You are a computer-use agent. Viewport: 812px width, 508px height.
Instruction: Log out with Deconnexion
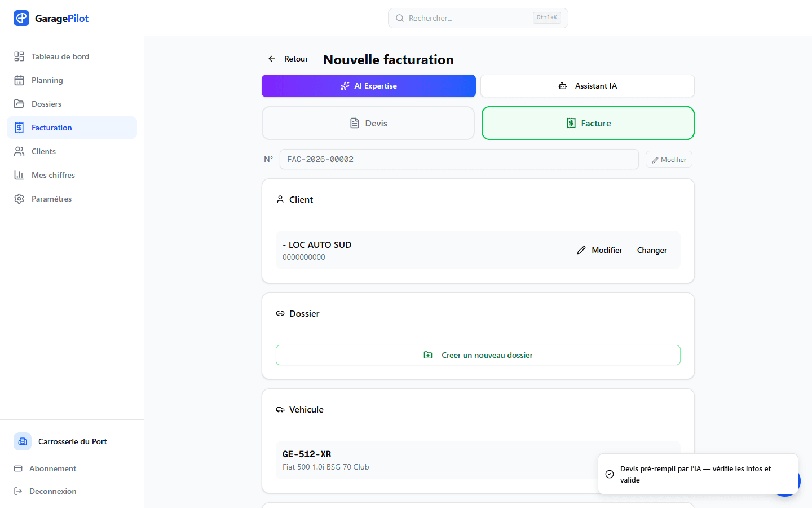click(x=72, y=491)
